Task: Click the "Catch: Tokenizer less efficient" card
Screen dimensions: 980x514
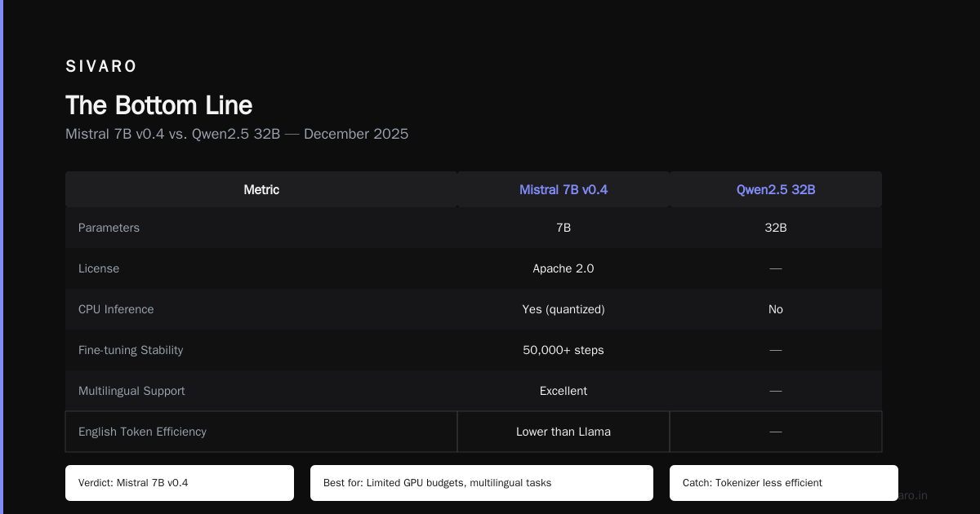Action: 784,483
